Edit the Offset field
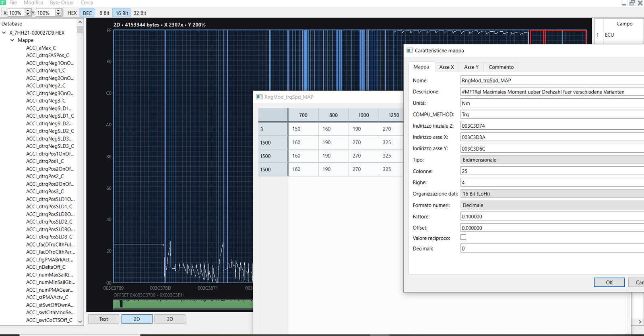The image size is (644, 336). tap(552, 228)
